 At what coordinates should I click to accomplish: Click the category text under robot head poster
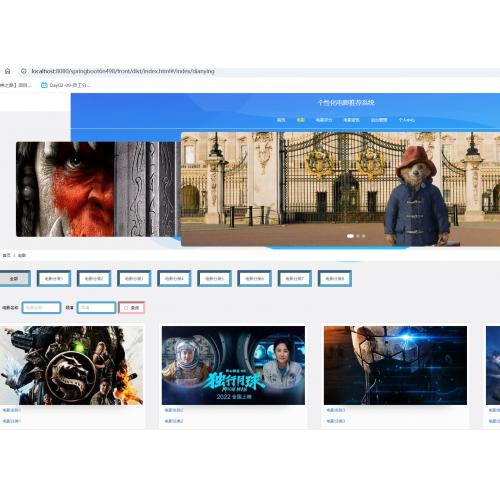336,421
